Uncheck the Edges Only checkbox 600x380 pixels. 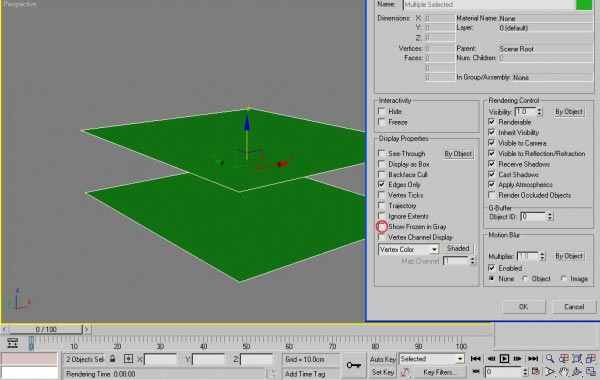[x=382, y=184]
